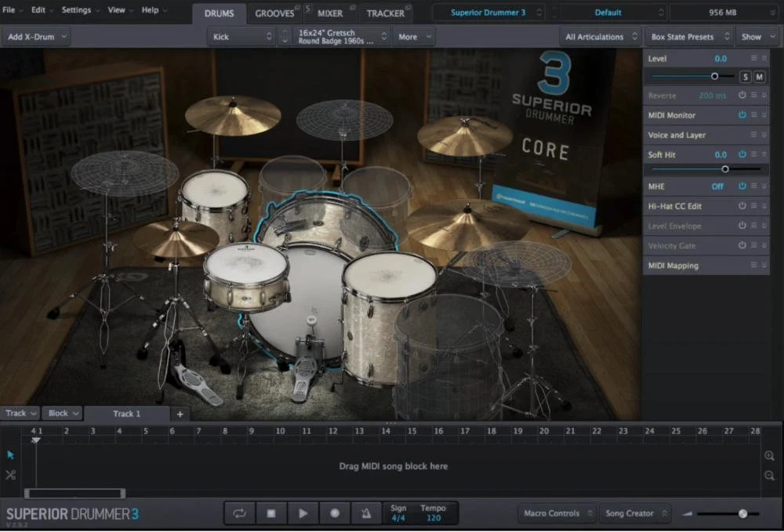Image resolution: width=784 pixels, height=532 pixels.
Task: Toggle the MHE power switch
Action: (x=742, y=186)
